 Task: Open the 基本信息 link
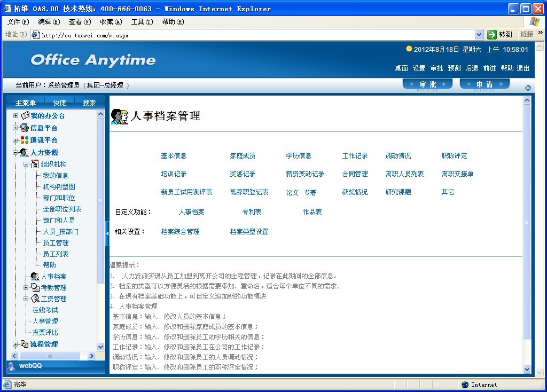coord(174,156)
